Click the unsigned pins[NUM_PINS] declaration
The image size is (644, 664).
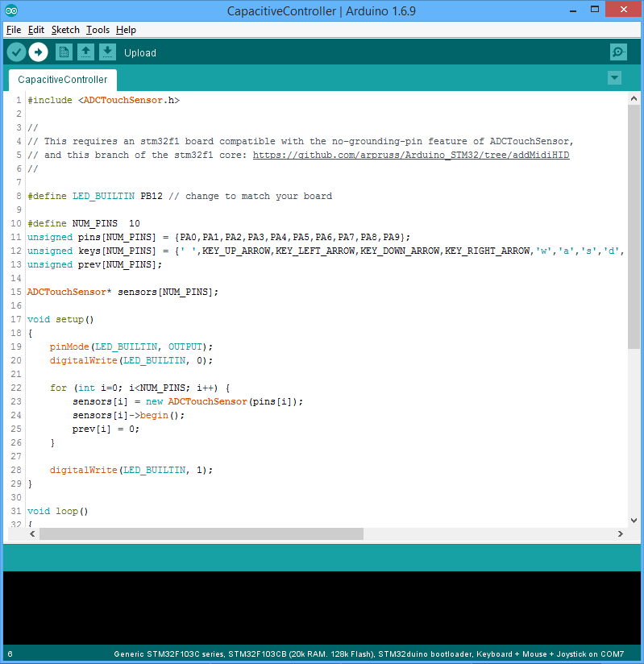[x=218, y=237]
